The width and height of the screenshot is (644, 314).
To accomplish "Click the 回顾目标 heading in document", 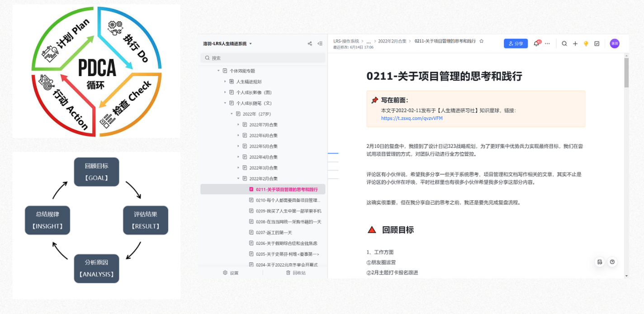I will [398, 230].
